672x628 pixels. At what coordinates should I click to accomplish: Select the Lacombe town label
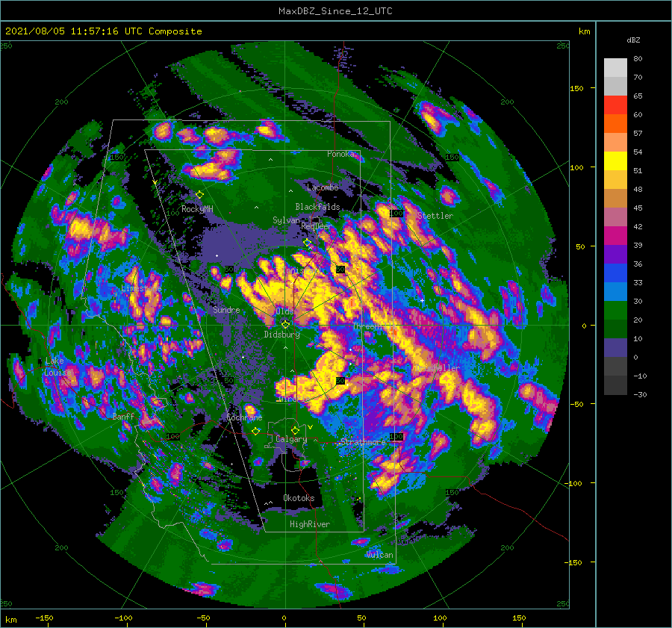pyautogui.click(x=323, y=187)
